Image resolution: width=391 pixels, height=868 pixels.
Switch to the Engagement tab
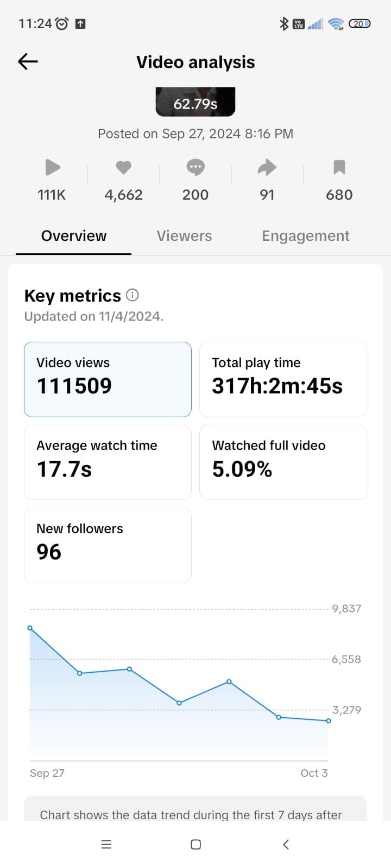(x=306, y=236)
